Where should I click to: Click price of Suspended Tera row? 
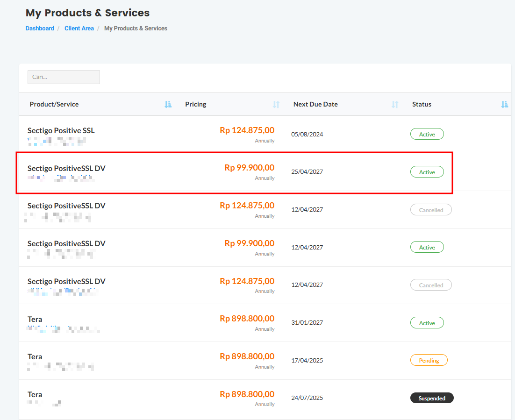click(247, 394)
